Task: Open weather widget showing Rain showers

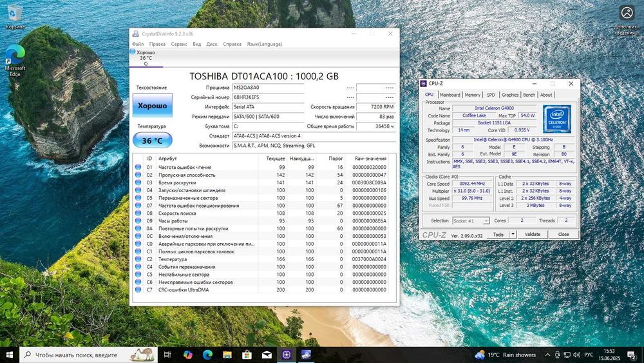Action: 506,355
